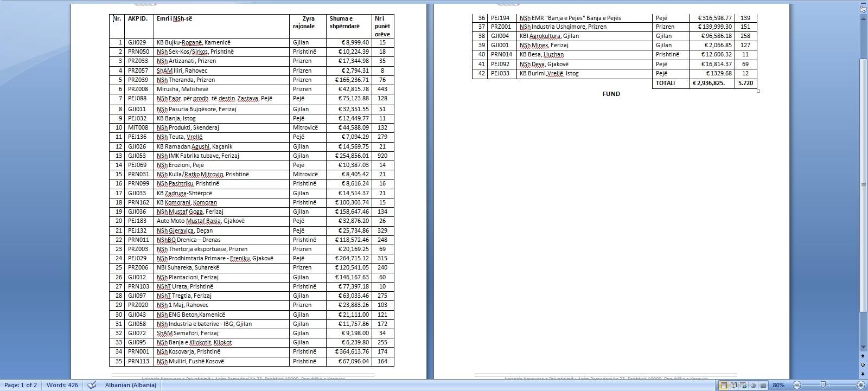This screenshot has width=868, height=391.
Task: Click the amount '€ 166,236.71'
Action: tap(352, 80)
